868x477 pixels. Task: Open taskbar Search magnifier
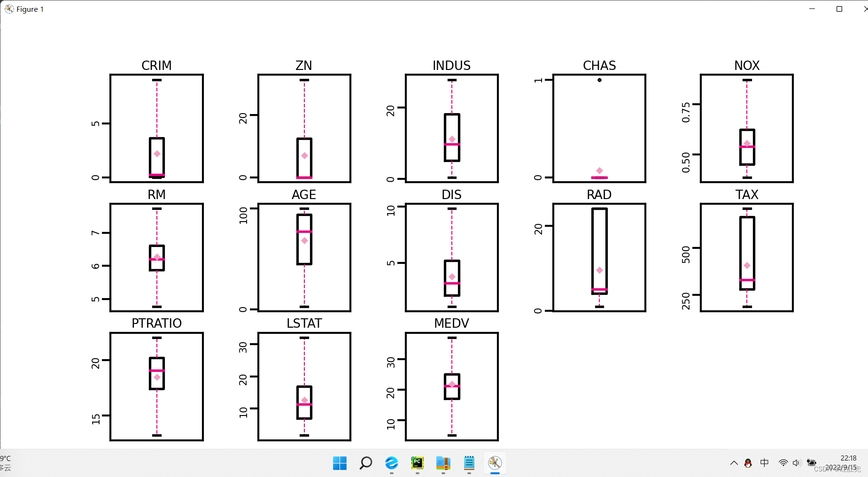365,463
